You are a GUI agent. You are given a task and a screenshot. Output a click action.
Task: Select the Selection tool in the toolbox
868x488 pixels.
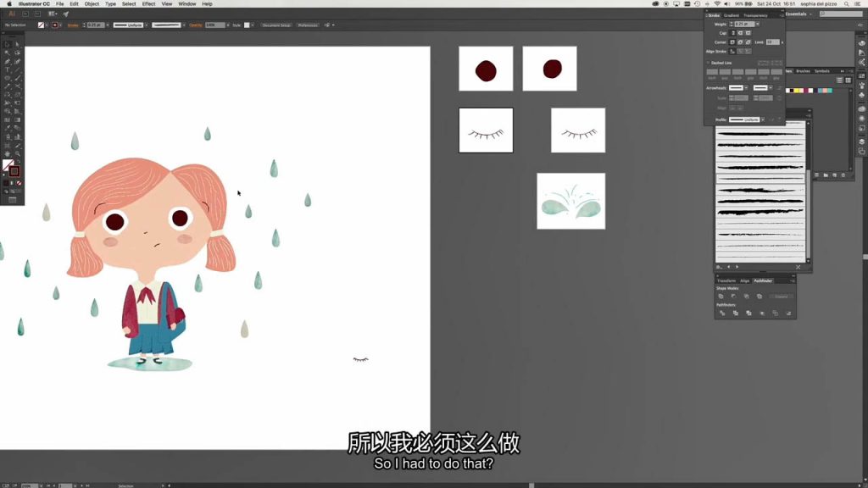click(7, 44)
